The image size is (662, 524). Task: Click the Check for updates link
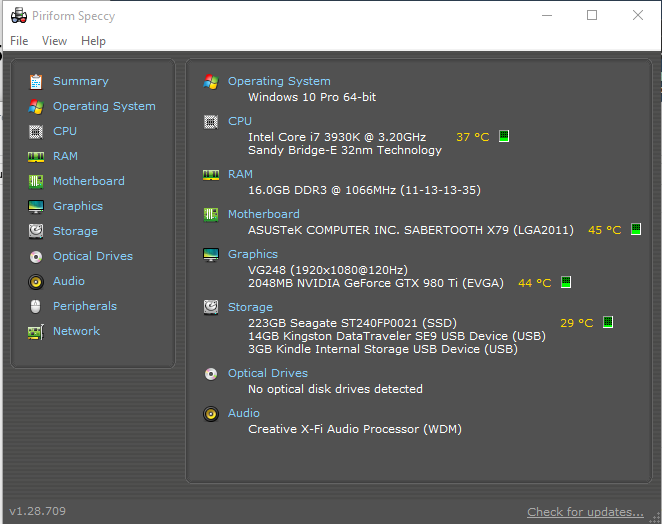[585, 512]
